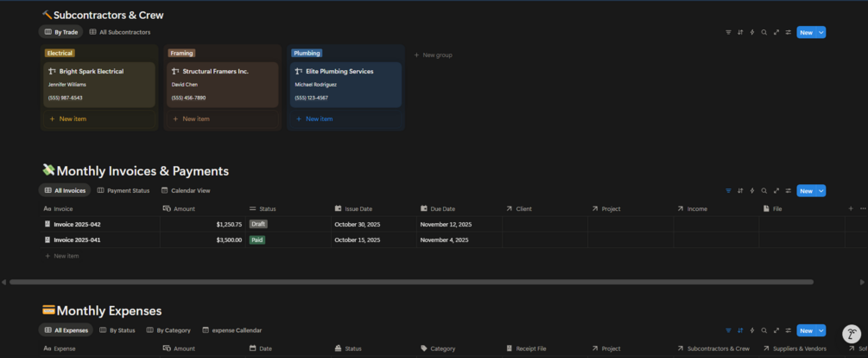Open filter for Monthly Invoices & Payments
The width and height of the screenshot is (868, 358).
pos(728,190)
